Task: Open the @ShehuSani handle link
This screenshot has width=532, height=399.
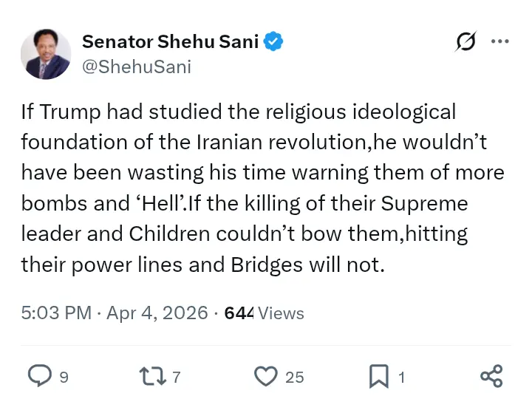Action: [136, 66]
